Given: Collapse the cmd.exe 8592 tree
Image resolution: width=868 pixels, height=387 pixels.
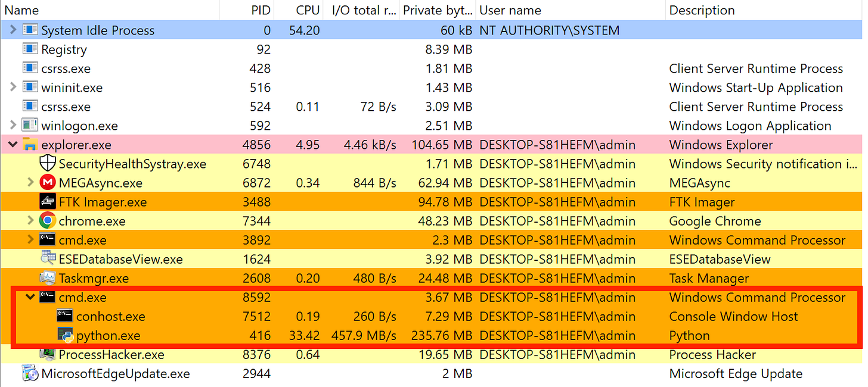Looking at the screenshot, I should click(x=30, y=297).
